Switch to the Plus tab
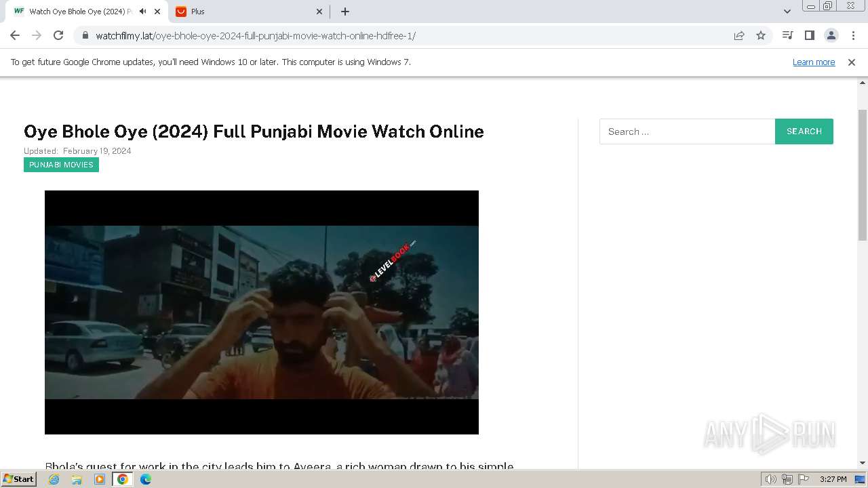Image resolution: width=868 pixels, height=488 pixels. pyautogui.click(x=249, y=12)
